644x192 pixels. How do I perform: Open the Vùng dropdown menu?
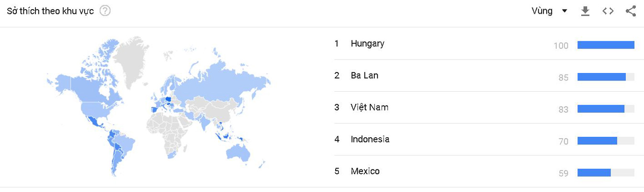coord(542,11)
